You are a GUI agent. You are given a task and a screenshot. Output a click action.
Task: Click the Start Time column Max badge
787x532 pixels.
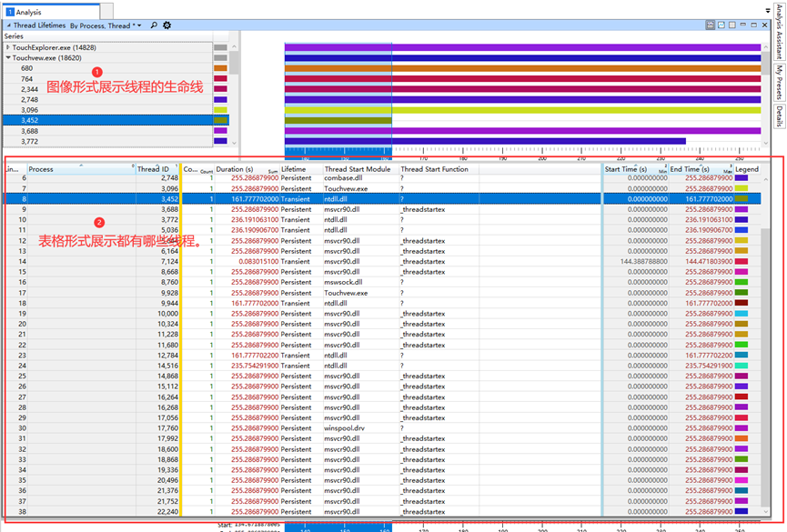[661, 172]
